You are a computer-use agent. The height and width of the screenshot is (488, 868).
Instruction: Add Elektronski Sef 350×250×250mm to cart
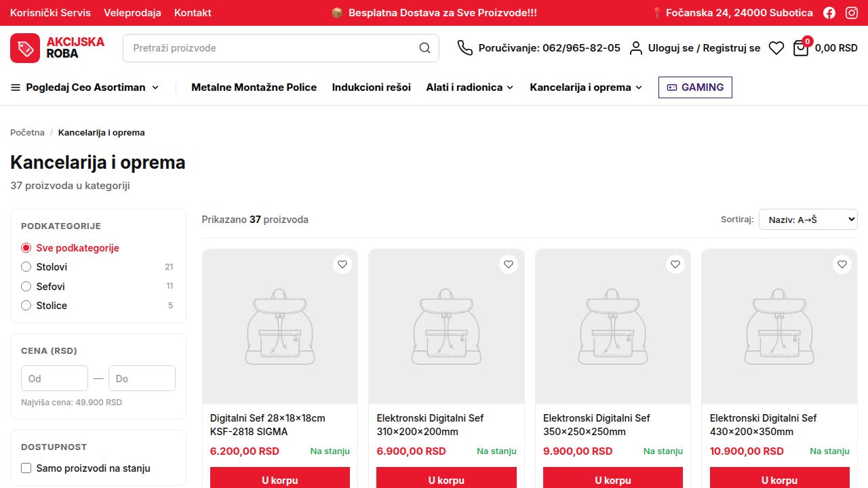[x=613, y=478]
